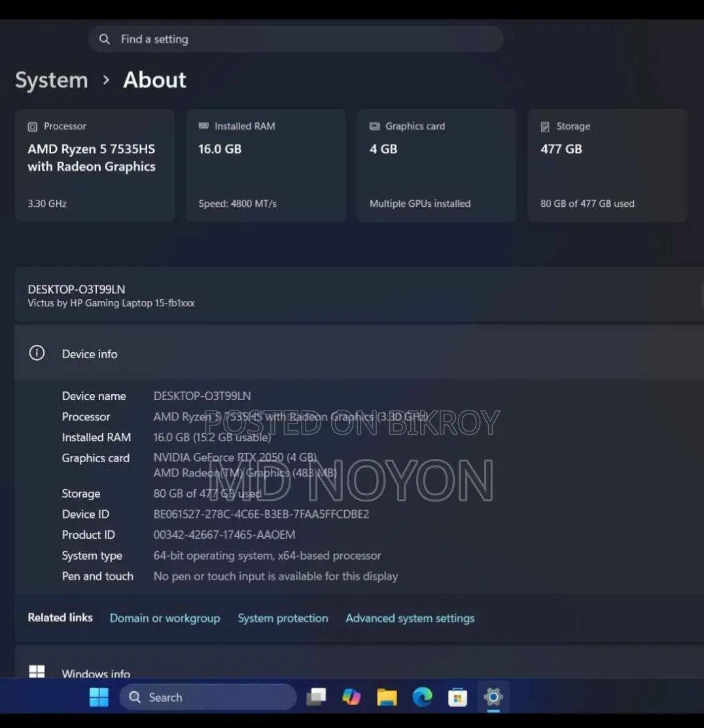
Task: Click the taskbar Search box
Action: coord(208,697)
